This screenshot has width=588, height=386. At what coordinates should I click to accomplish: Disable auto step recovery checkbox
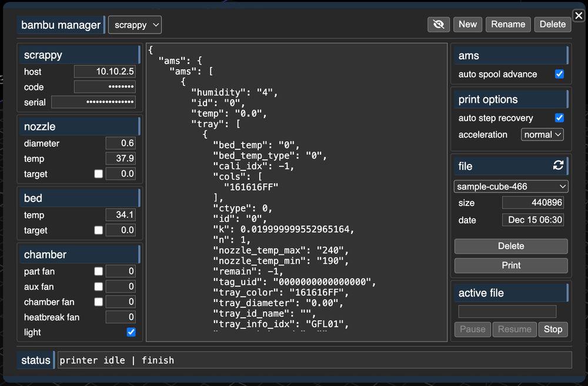559,118
